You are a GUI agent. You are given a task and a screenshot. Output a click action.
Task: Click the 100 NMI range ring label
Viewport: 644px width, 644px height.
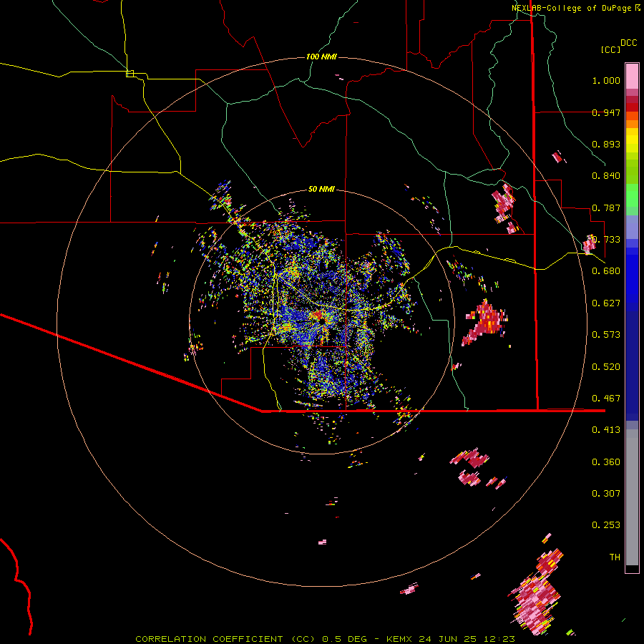pos(321,57)
